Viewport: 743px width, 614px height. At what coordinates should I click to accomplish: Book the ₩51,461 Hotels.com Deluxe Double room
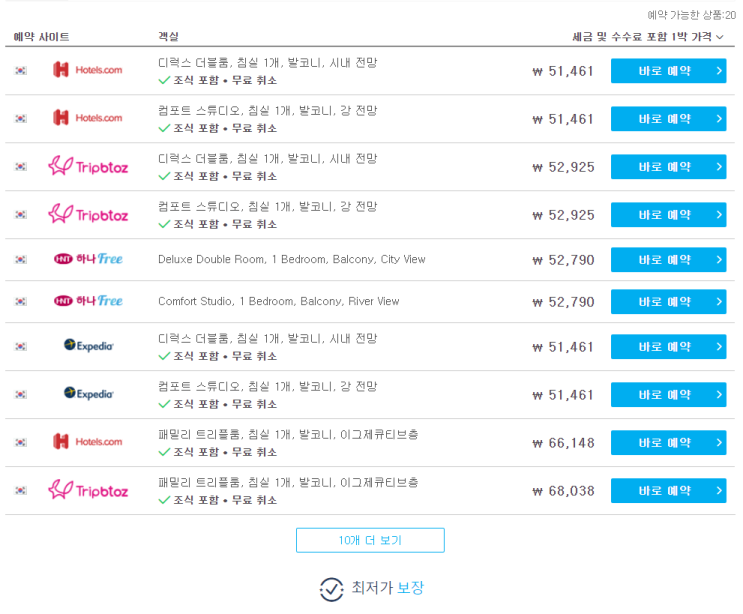[x=668, y=71]
